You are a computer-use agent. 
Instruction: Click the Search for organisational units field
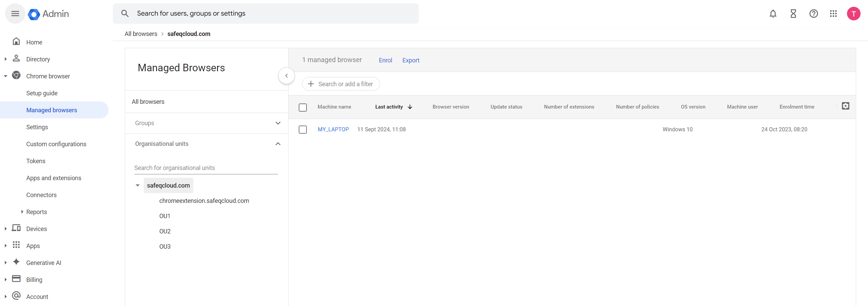[x=205, y=168]
